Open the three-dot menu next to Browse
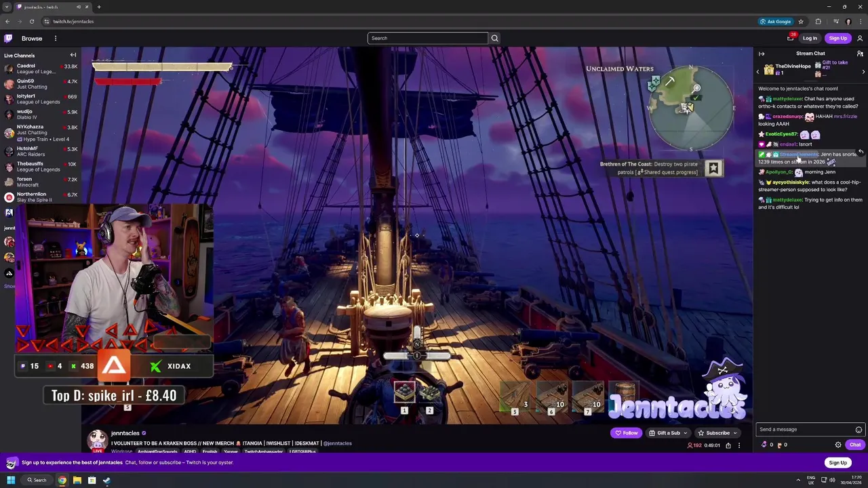Image resolution: width=868 pixels, height=488 pixels. (56, 39)
